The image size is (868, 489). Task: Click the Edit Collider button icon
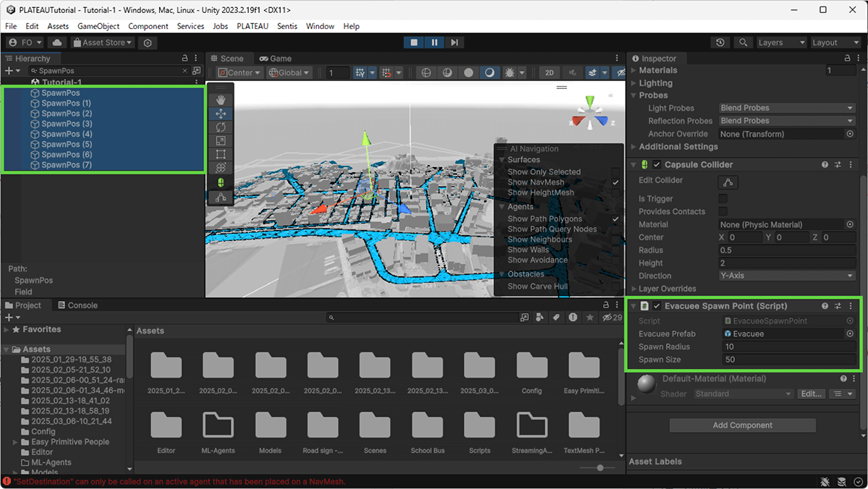click(728, 182)
